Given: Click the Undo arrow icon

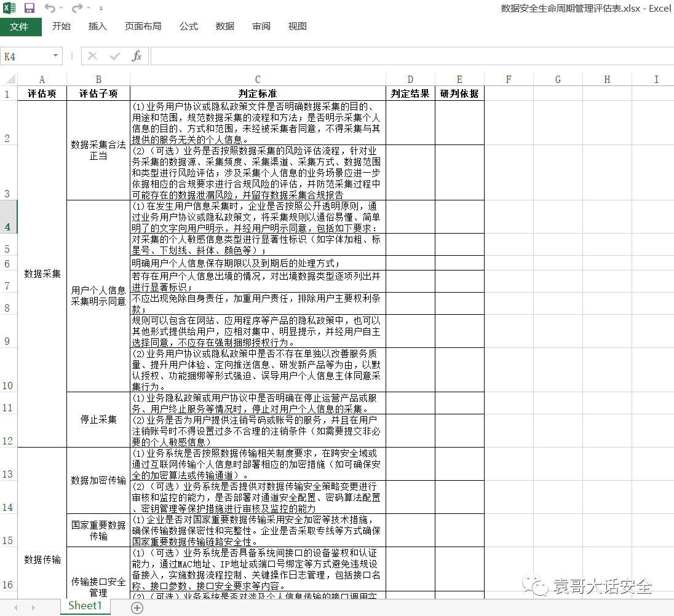Looking at the screenshot, I should click(x=49, y=8).
